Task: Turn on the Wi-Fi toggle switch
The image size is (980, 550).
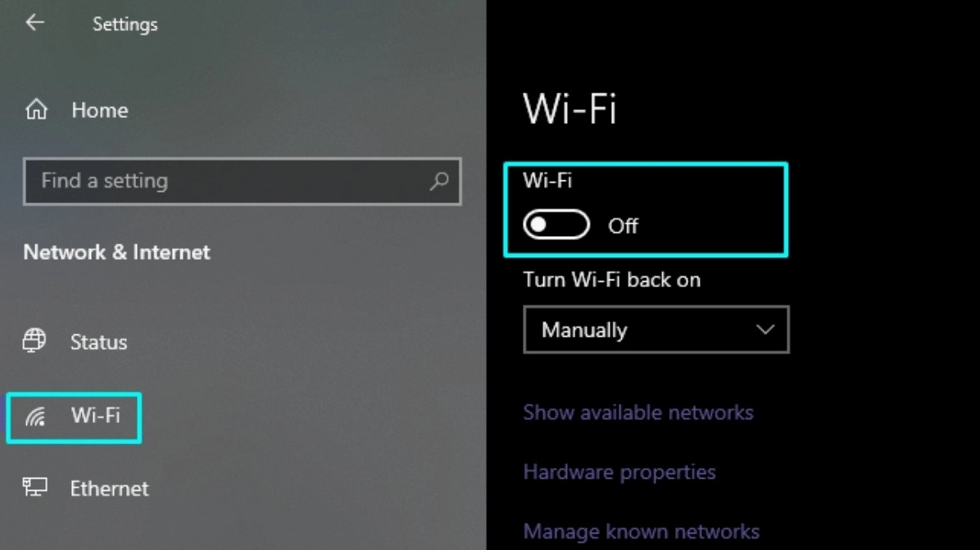Action: (556, 225)
